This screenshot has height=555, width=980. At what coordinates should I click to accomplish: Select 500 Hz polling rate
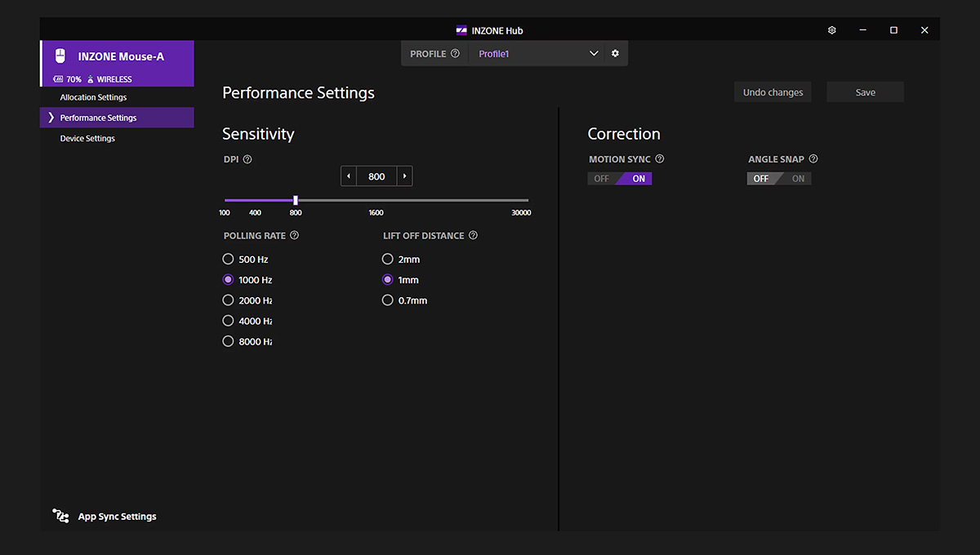(x=228, y=260)
